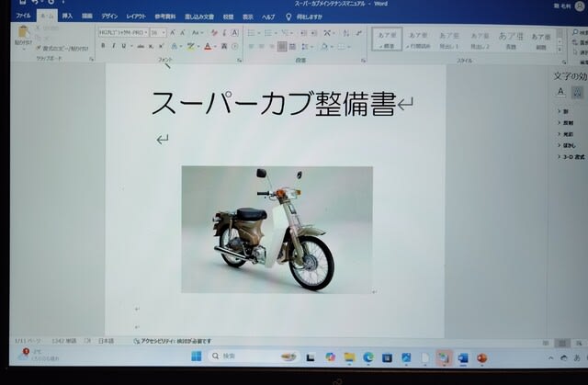
Task: Toggle bold formatting
Action: [x=103, y=46]
